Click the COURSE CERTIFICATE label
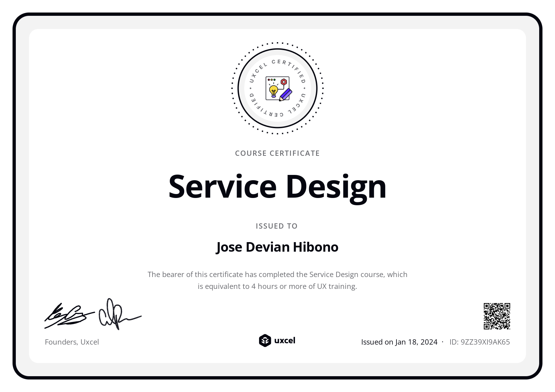Screen dimensions: 555x392 (277, 153)
